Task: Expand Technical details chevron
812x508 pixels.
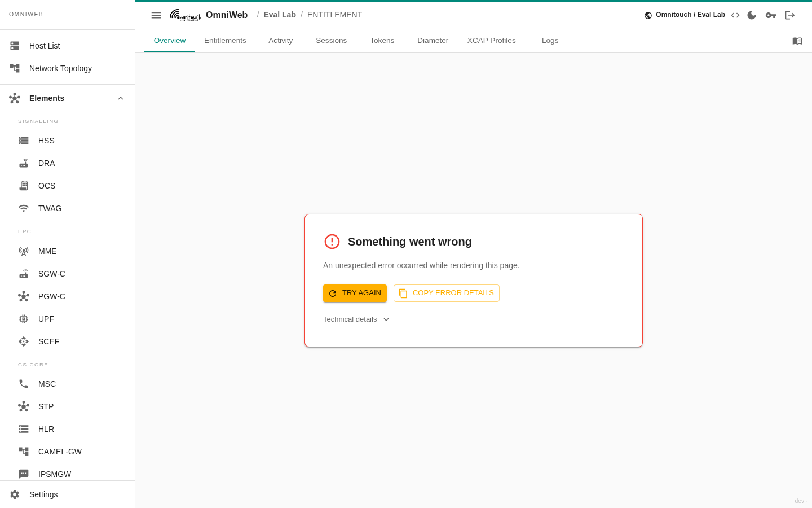Action: 386,319
